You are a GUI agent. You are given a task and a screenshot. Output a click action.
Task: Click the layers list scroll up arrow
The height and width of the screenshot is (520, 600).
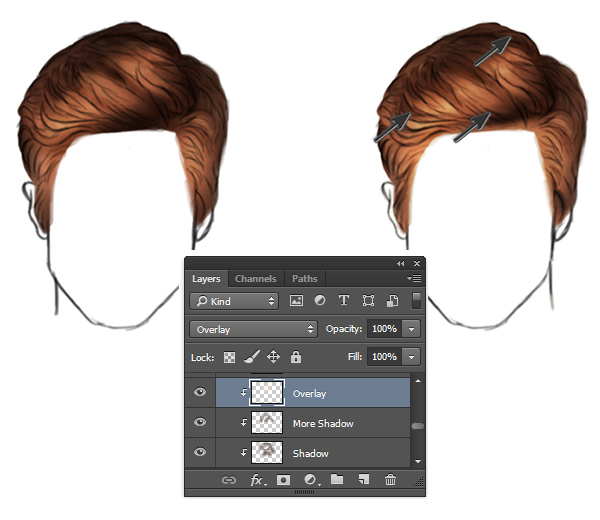(x=417, y=381)
